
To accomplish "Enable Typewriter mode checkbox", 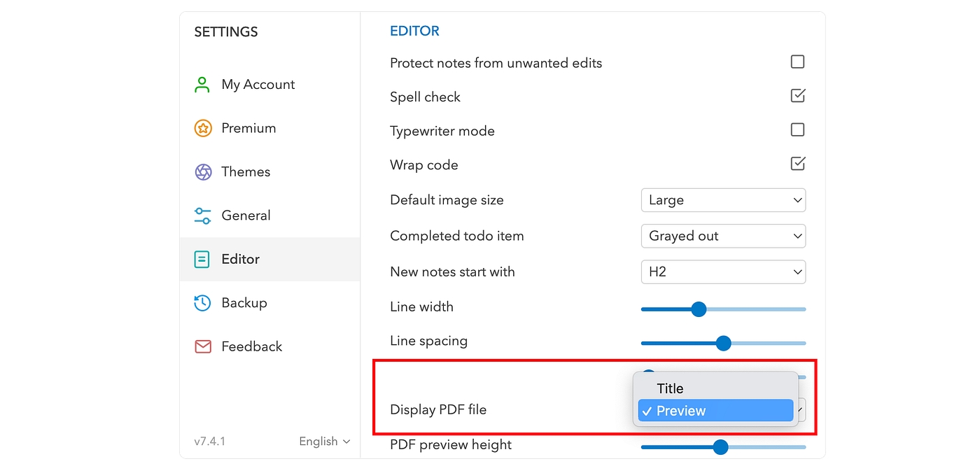I will click(797, 130).
